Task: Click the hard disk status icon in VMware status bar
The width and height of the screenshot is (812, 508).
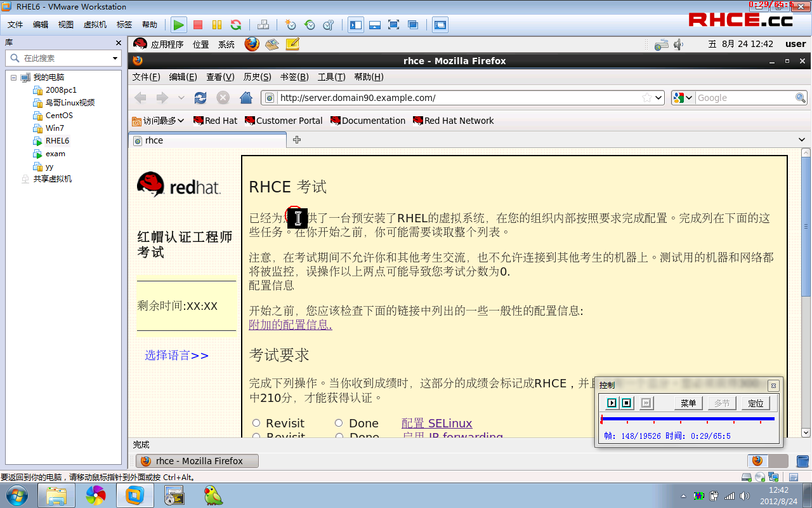Action: [747, 477]
